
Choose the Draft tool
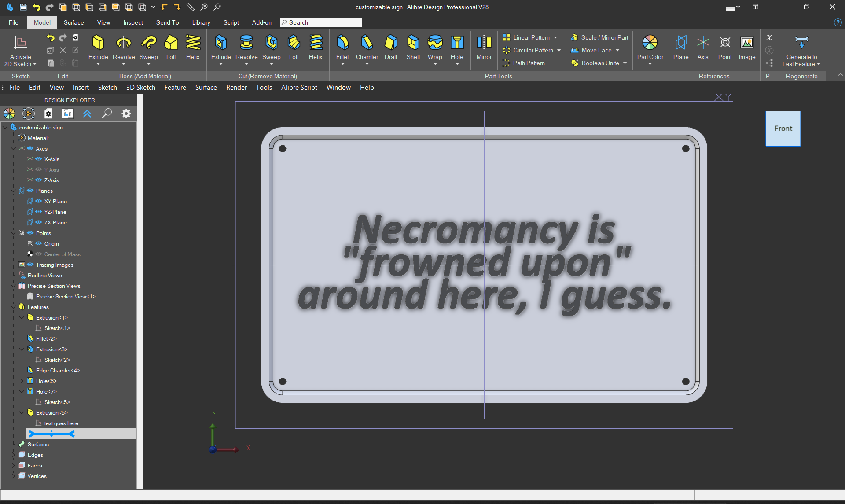(391, 48)
